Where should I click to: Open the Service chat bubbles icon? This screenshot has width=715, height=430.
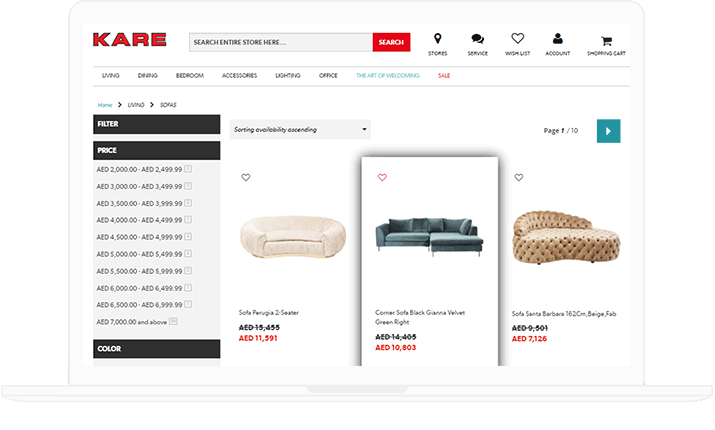tap(477, 39)
